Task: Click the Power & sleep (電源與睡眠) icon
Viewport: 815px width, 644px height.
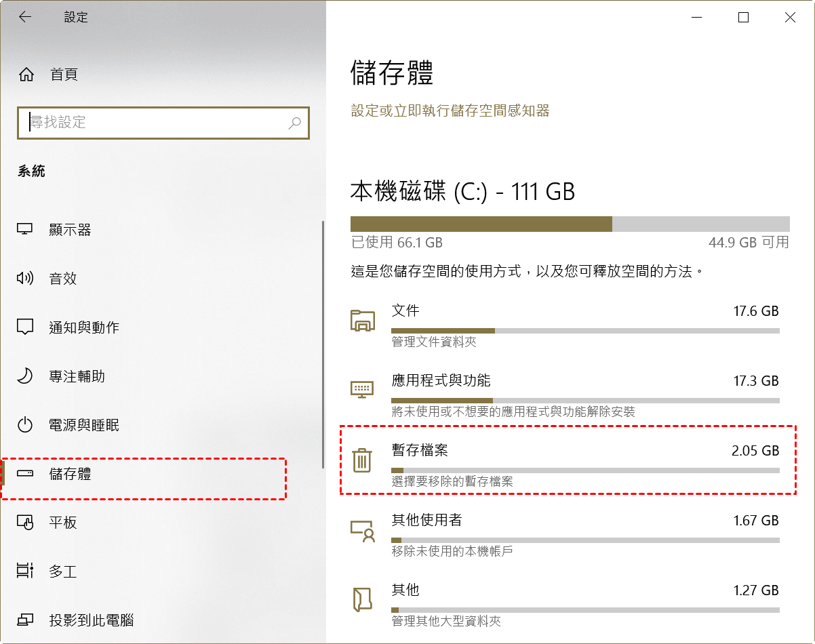Action: click(x=25, y=425)
